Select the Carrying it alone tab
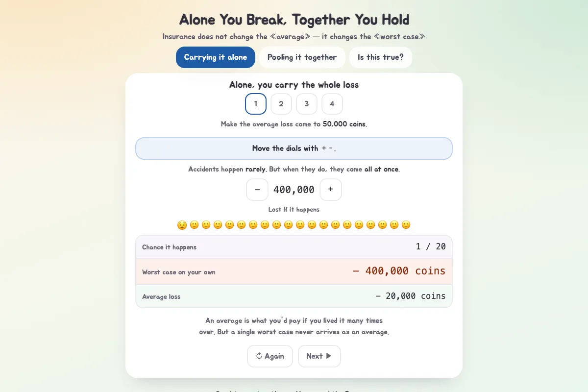 (216, 57)
